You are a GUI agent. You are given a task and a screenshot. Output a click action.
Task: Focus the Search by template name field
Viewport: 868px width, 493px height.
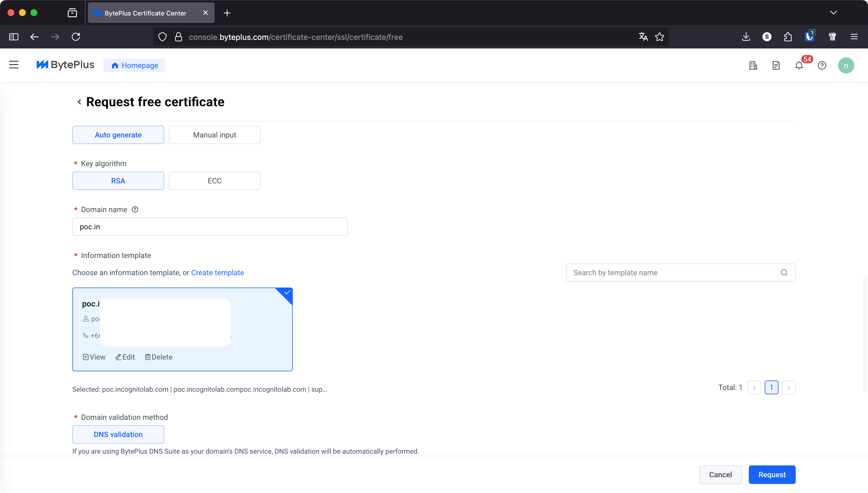coord(680,273)
